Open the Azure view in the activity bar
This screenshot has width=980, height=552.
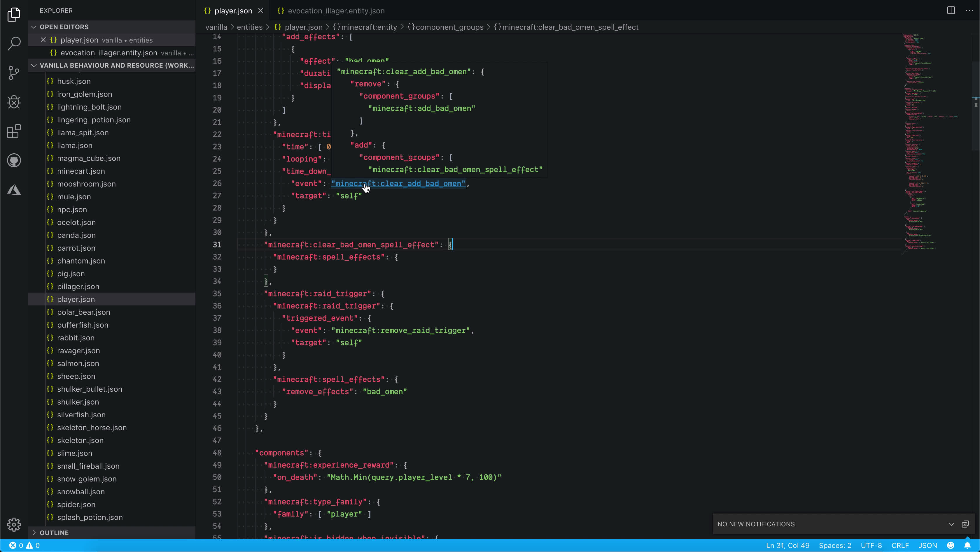point(14,189)
